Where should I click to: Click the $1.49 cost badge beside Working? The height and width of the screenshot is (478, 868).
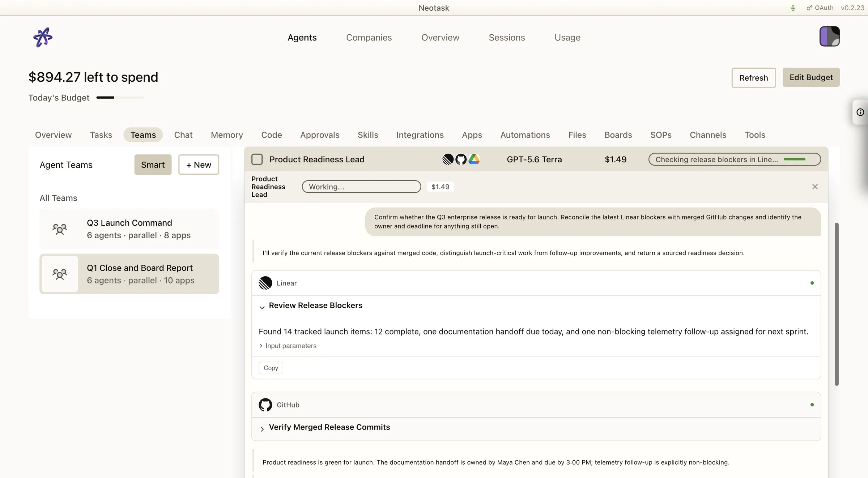(440, 187)
